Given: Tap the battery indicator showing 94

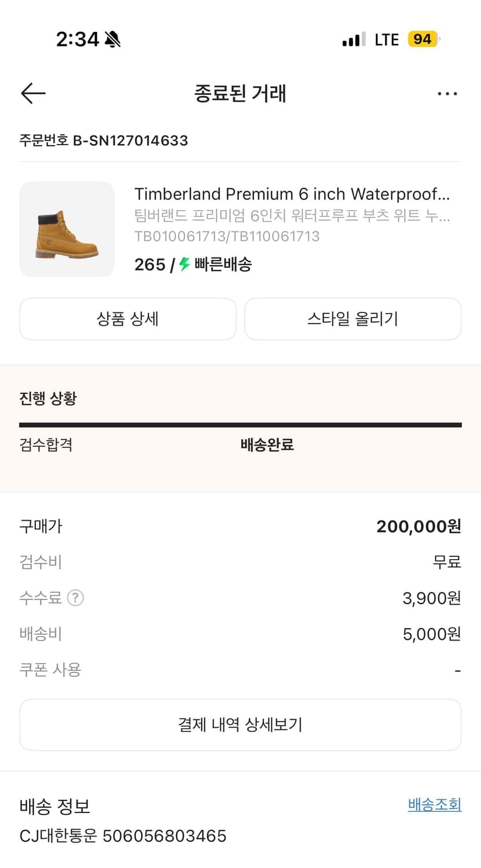Looking at the screenshot, I should click(423, 39).
